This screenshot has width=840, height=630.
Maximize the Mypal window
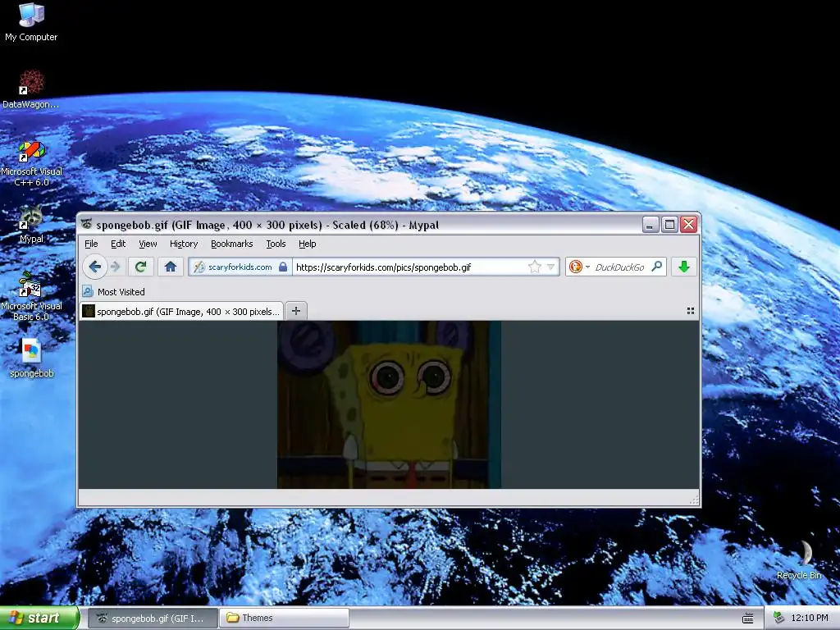(x=669, y=225)
